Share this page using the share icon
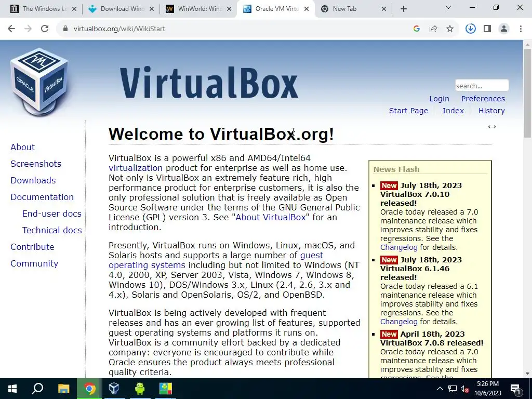The image size is (532, 399). pyautogui.click(x=433, y=29)
